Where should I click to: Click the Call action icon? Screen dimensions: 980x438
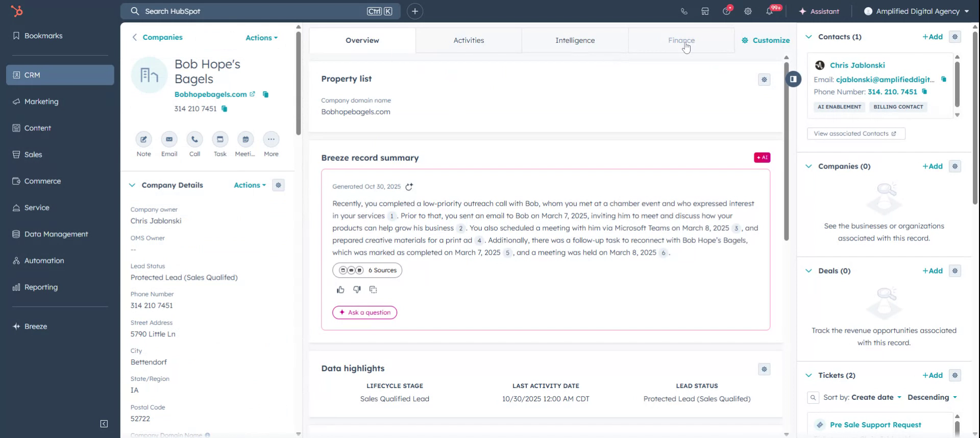coord(194,139)
